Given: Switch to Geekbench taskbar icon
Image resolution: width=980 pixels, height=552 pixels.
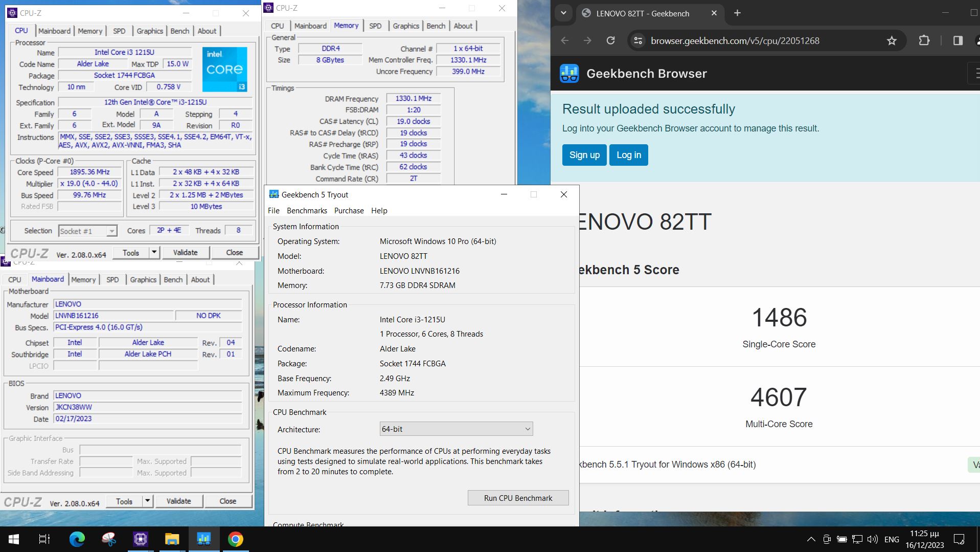Looking at the screenshot, I should [x=203, y=539].
